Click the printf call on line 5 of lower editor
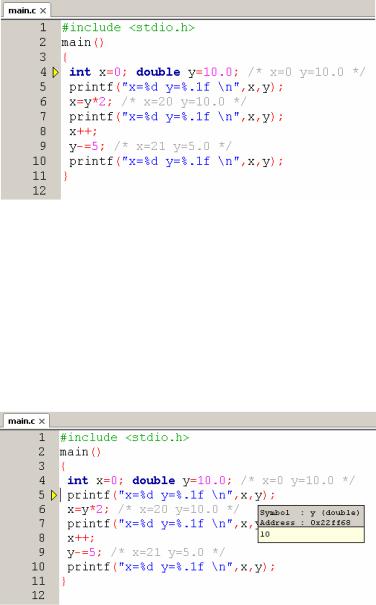 point(171,495)
